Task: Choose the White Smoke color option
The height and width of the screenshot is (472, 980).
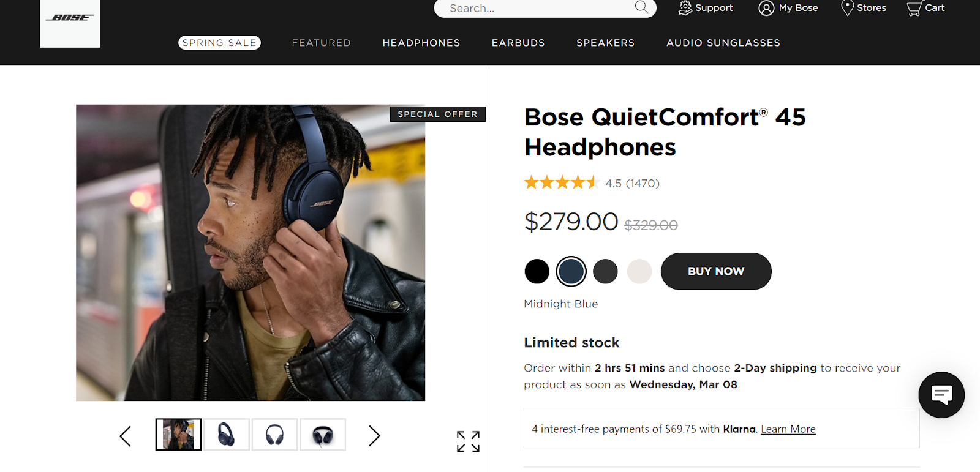Action: (639, 271)
